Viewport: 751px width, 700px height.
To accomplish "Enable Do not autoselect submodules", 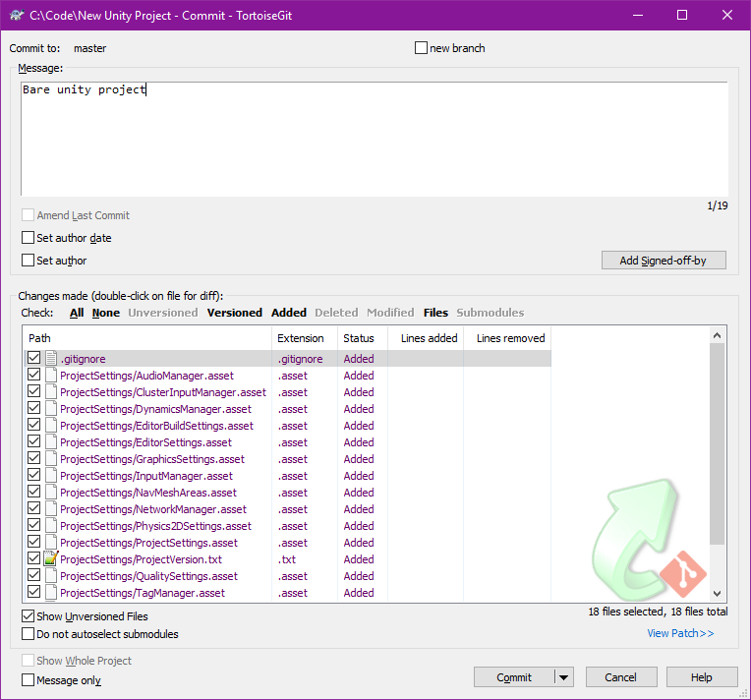I will (29, 634).
